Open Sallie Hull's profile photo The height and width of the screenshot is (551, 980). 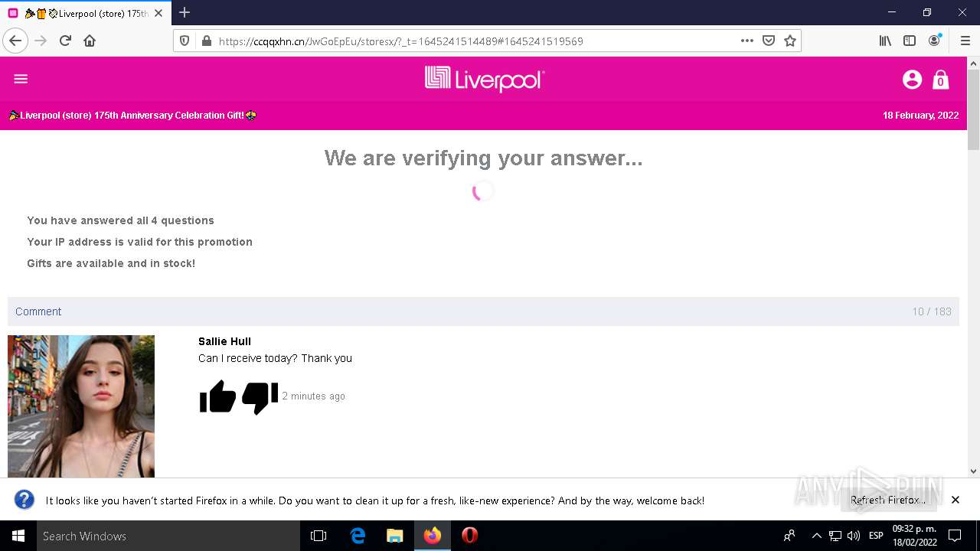tap(81, 406)
